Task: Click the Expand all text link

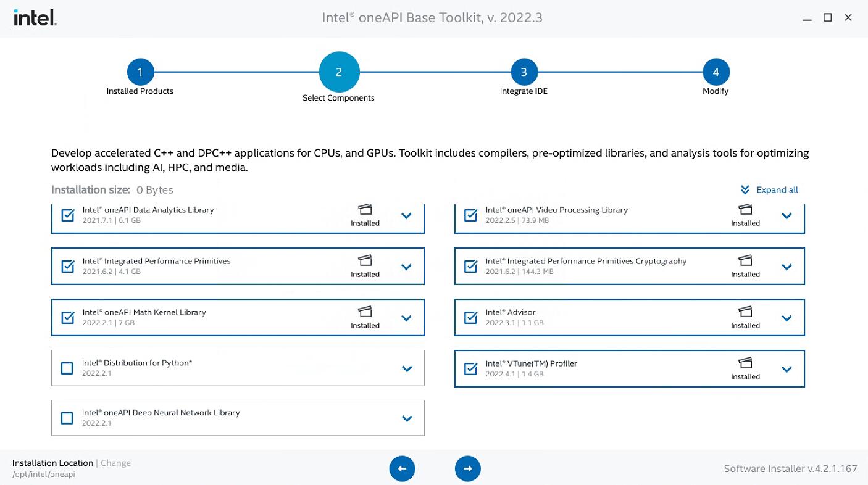Action: 777,190
